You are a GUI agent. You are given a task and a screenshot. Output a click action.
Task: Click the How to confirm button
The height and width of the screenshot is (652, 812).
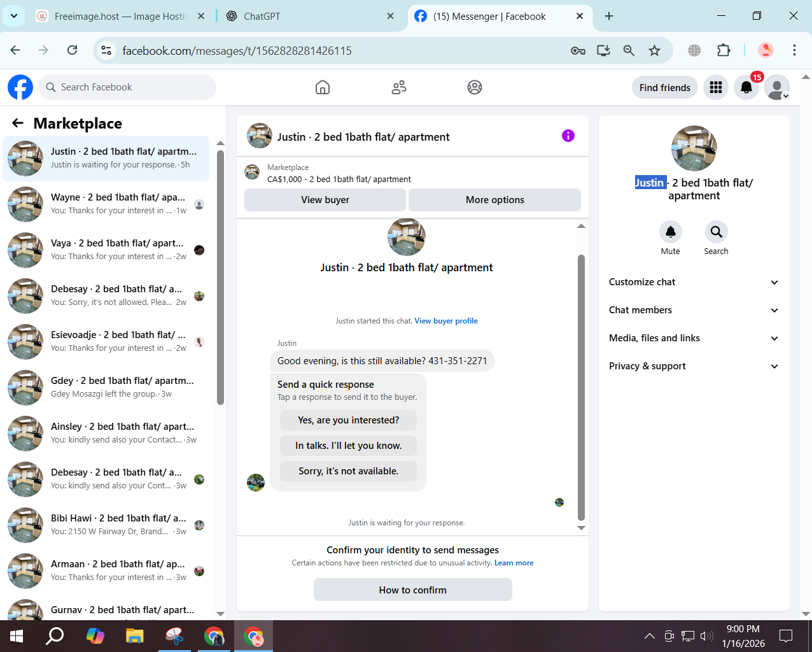[x=413, y=590]
